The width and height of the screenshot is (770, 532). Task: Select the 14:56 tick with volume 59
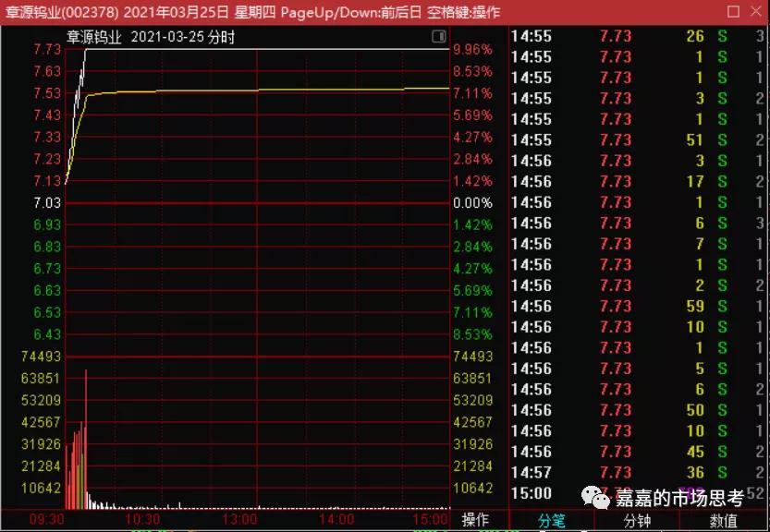click(x=639, y=307)
